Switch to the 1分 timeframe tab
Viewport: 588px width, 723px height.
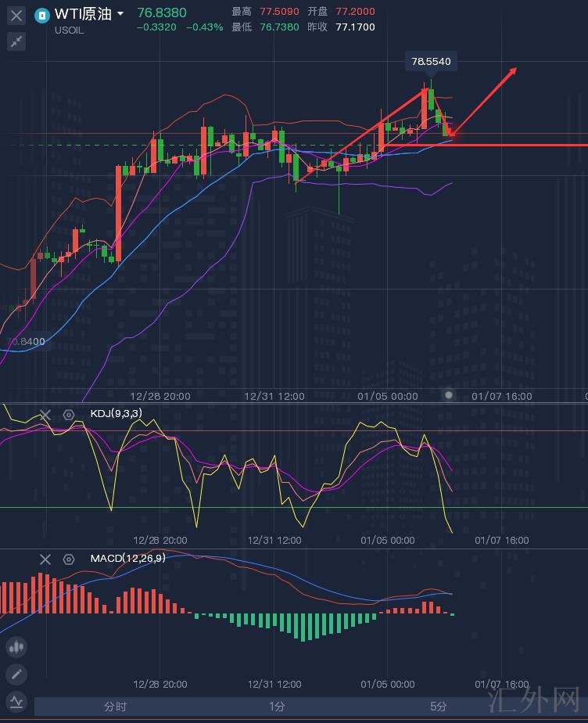point(277,707)
